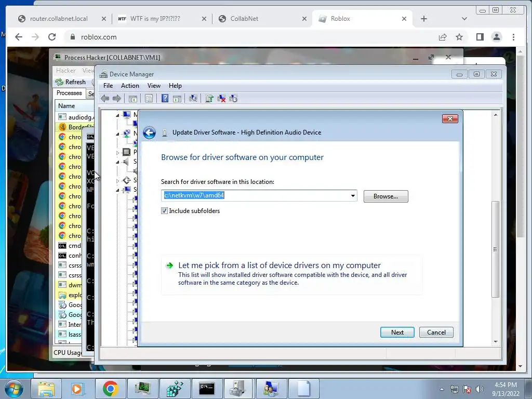Click the Device Manager vertical scrollbar thumb
The width and height of the screenshot is (532, 399).
click(495, 249)
